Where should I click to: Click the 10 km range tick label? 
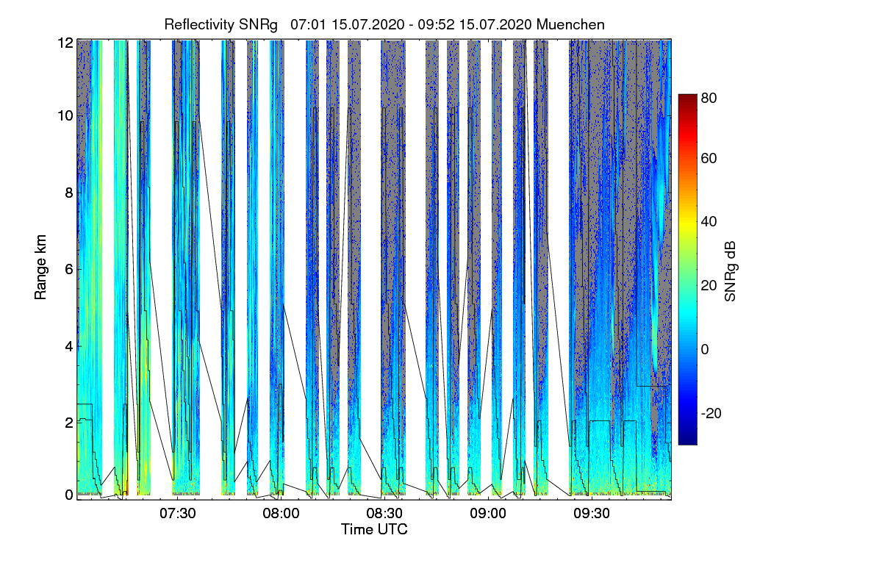pyautogui.click(x=65, y=116)
